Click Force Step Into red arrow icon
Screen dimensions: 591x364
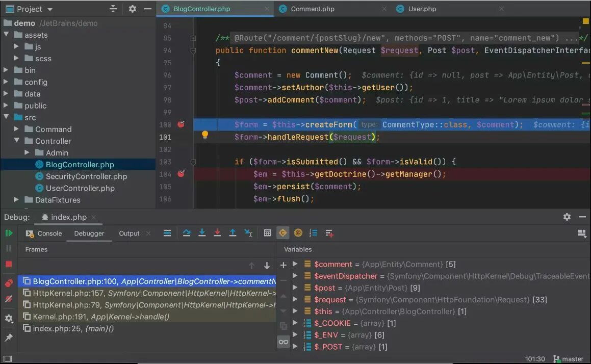click(217, 233)
